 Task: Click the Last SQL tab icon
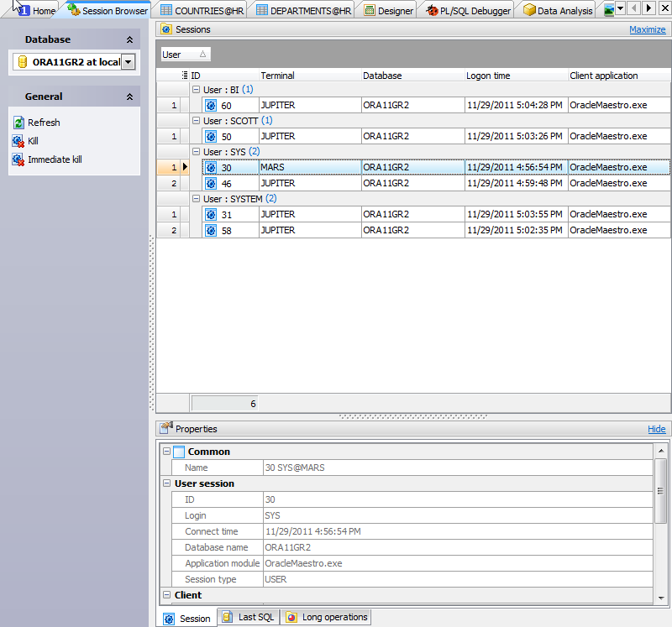(x=225, y=616)
